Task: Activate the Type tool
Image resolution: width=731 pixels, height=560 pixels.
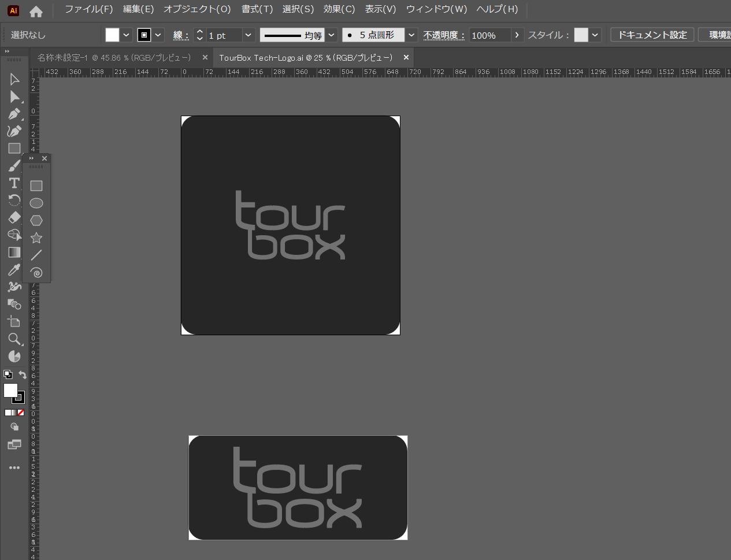Action: tap(14, 183)
